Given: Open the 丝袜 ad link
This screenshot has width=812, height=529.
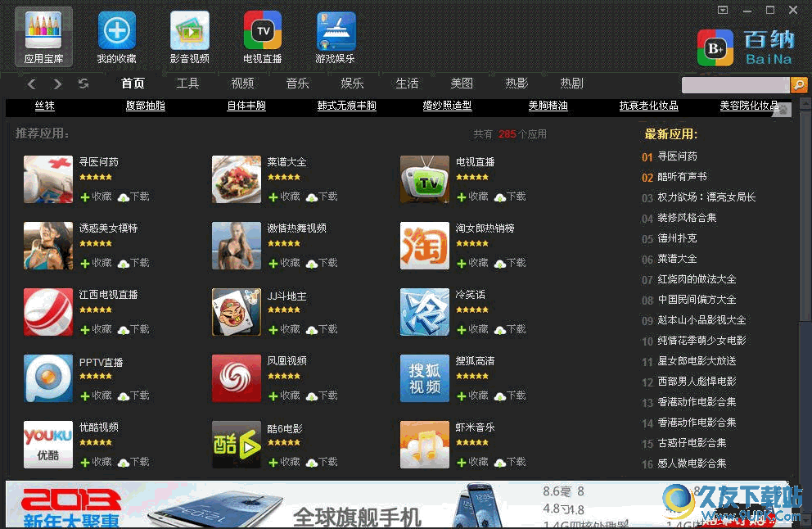Looking at the screenshot, I should 44,106.
